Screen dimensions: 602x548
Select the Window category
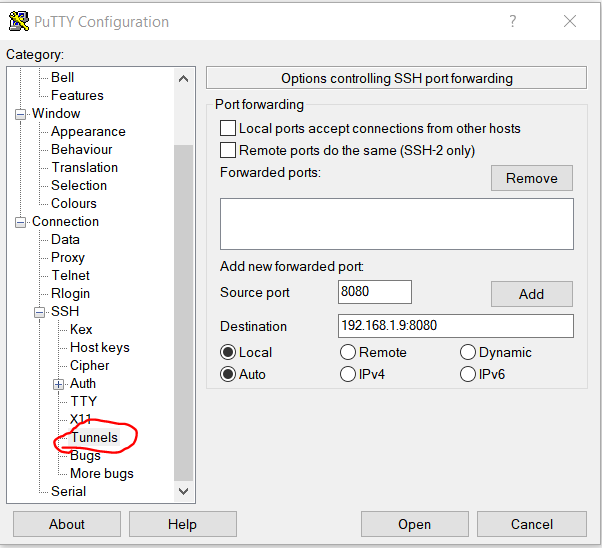click(x=56, y=114)
